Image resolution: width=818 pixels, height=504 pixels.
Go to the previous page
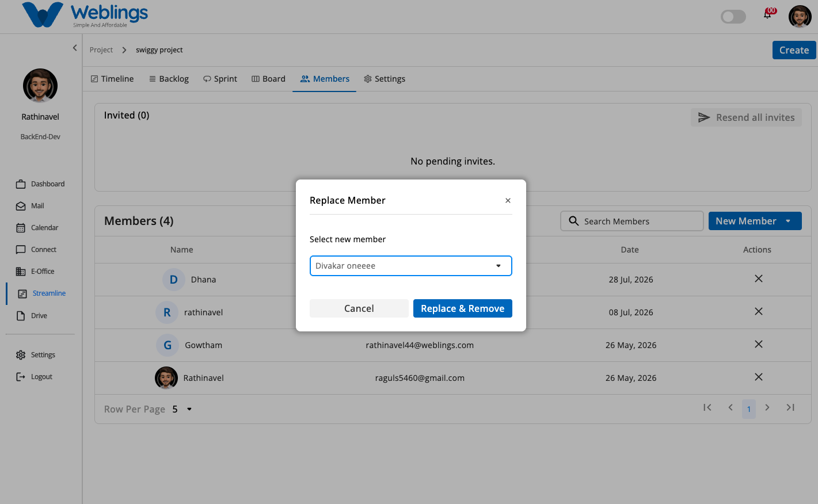[731, 407]
